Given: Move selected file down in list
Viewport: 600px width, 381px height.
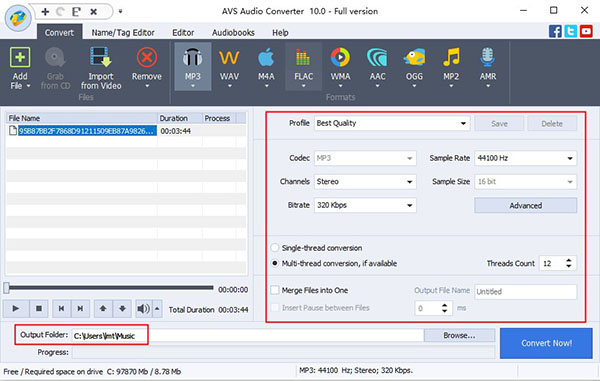Looking at the screenshot, I should pos(122,308).
